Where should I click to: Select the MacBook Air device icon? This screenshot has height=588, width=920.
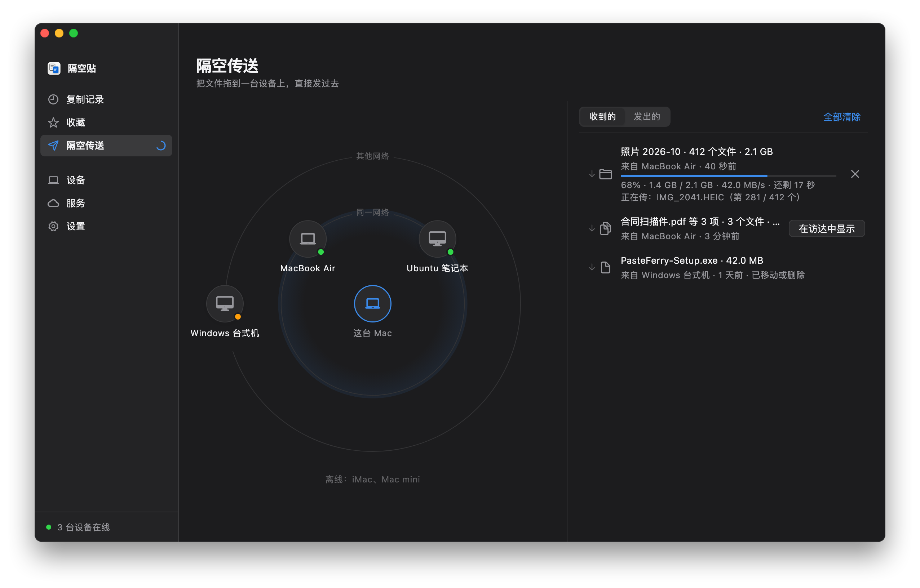click(x=308, y=239)
